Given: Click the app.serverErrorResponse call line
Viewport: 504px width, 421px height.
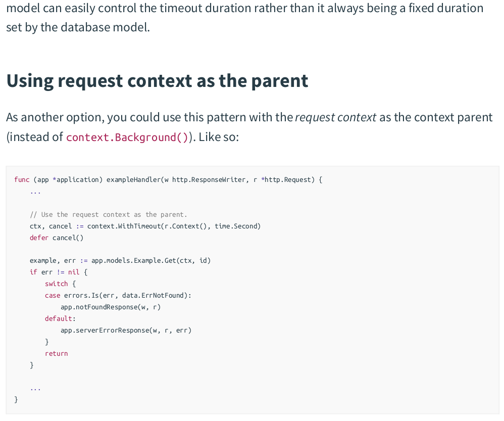Looking at the screenshot, I should pos(126,331).
